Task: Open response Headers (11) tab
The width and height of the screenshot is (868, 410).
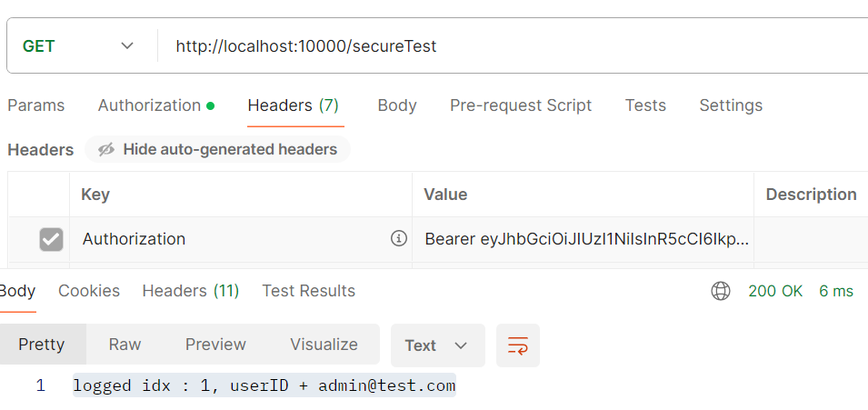Action: point(191,291)
